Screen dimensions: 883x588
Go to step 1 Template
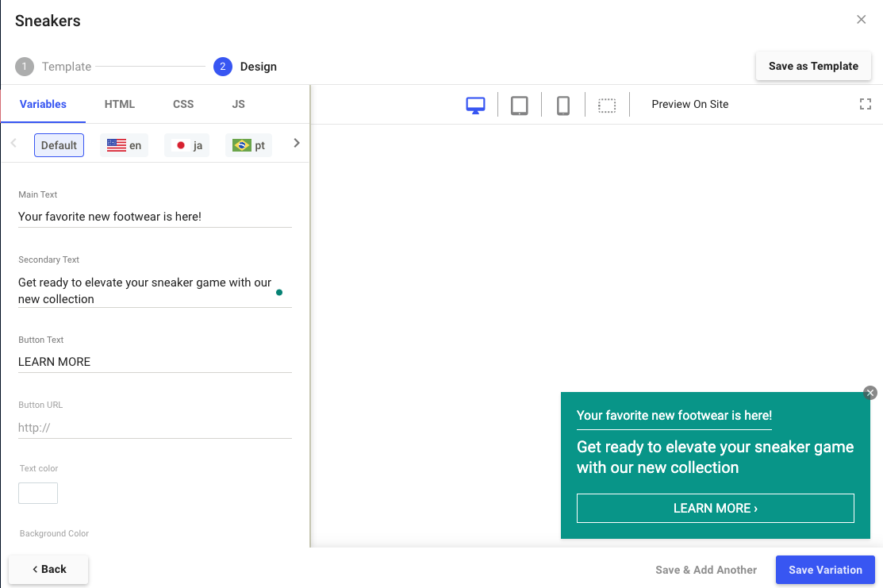pyautogui.click(x=53, y=67)
